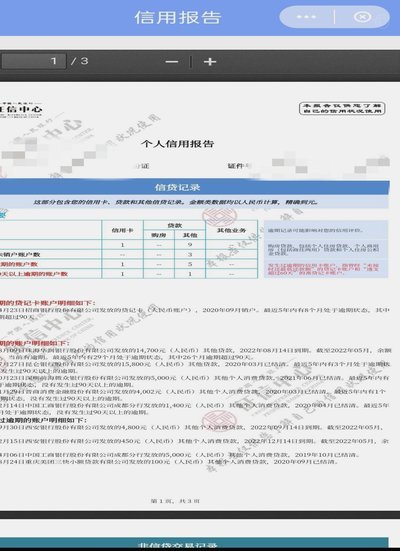
Task: Click the 1,400元 loan entry line
Action: tap(194, 408)
